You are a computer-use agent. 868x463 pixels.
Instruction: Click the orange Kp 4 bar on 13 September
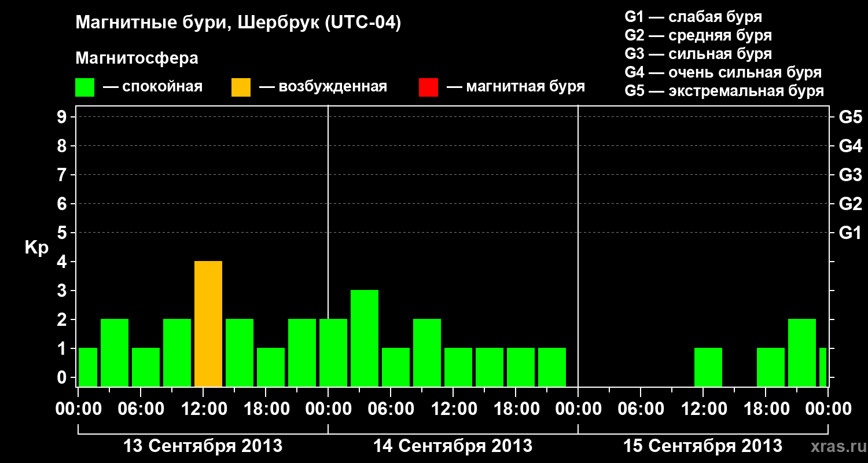(x=208, y=324)
